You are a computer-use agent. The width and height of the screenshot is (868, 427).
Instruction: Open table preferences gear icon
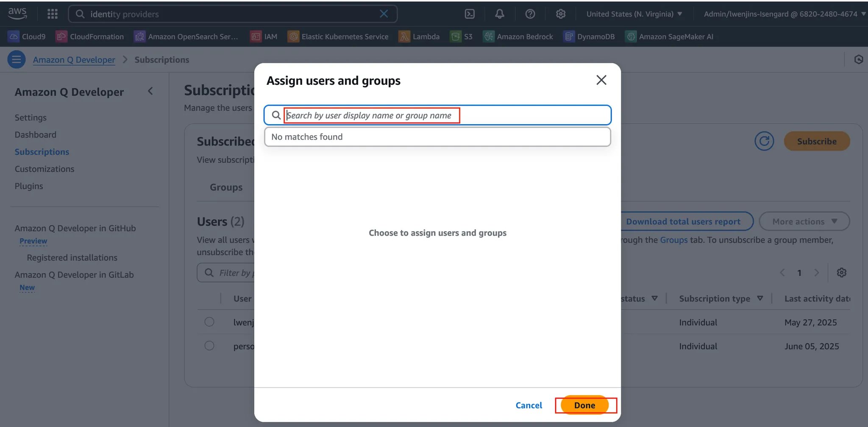(842, 273)
